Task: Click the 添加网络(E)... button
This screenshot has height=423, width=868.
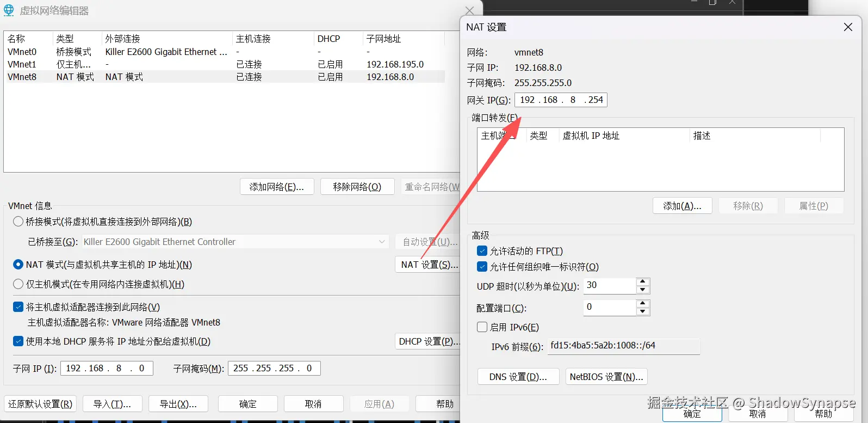Action: point(276,187)
